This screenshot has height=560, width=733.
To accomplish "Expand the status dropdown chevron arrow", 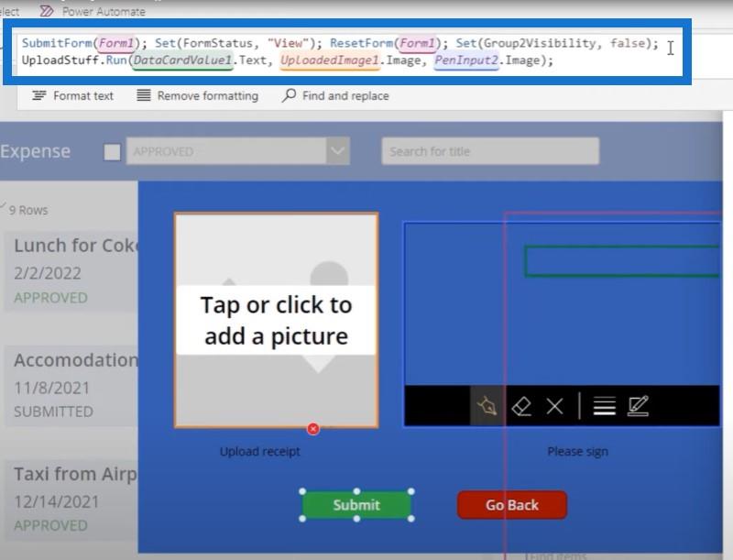I will click(x=337, y=151).
